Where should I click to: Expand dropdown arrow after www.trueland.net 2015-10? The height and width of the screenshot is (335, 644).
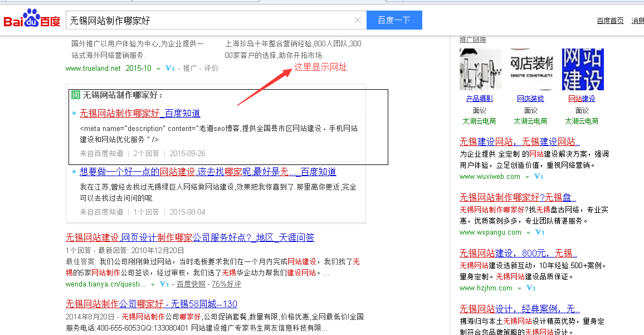(x=158, y=69)
